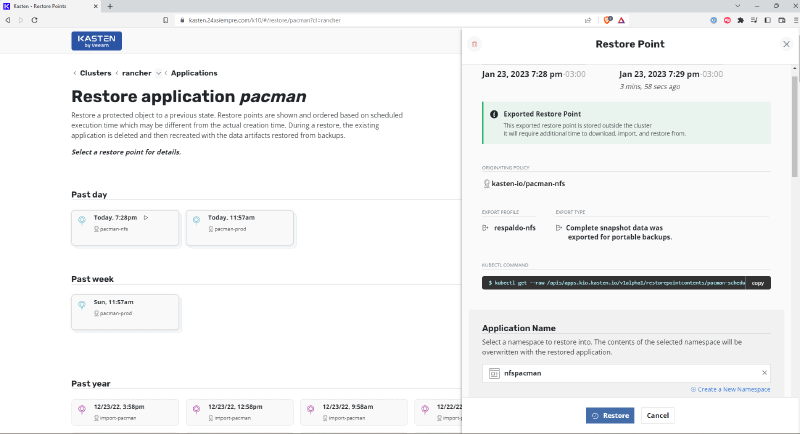800x434 pixels.
Task: Open the rancher breadcrumb link
Action: click(x=137, y=73)
